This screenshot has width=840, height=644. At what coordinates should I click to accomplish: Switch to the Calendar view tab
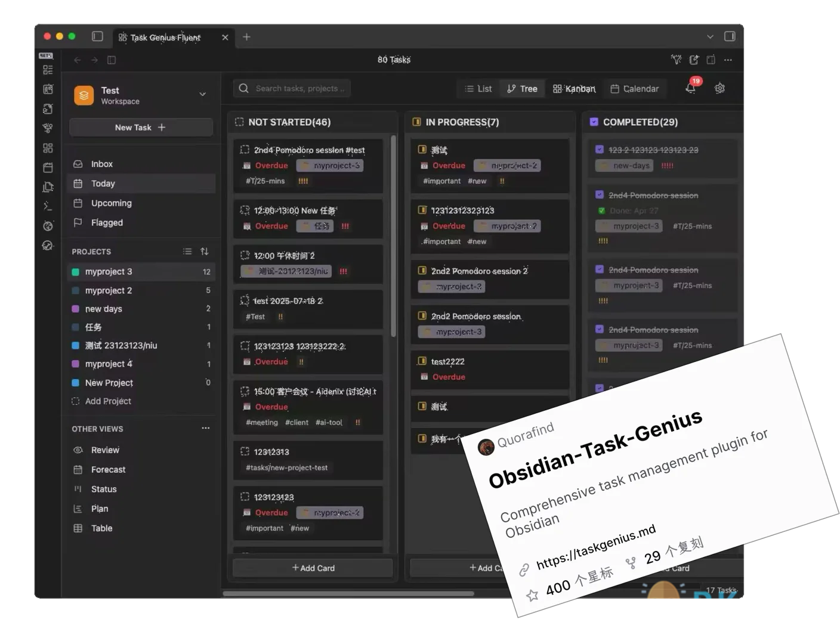(635, 89)
